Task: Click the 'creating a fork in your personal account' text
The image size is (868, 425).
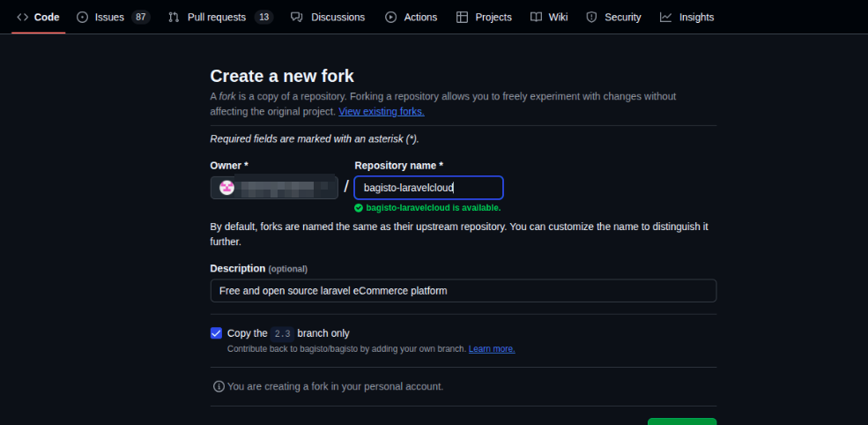Action: (335, 386)
